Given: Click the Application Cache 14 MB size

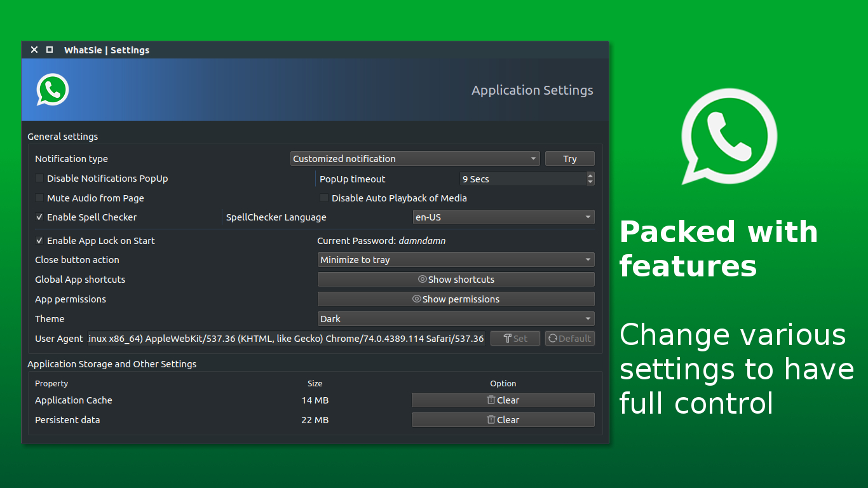Looking at the screenshot, I should (x=315, y=400).
